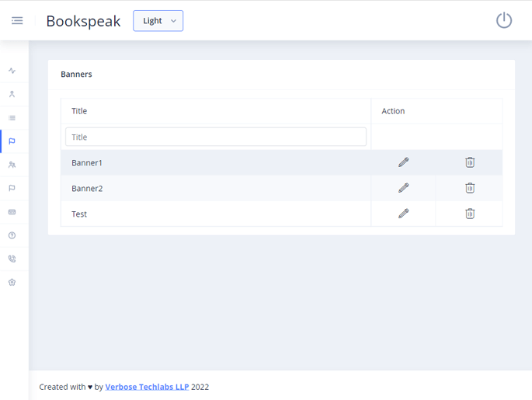Edit Test banner with pencil icon
This screenshot has height=400, width=532.
click(403, 214)
